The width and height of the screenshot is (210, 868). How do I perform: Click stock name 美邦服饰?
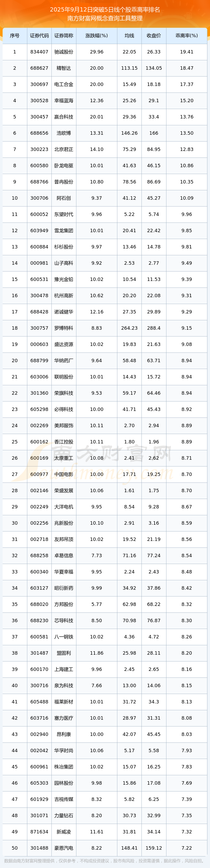[x=64, y=426]
